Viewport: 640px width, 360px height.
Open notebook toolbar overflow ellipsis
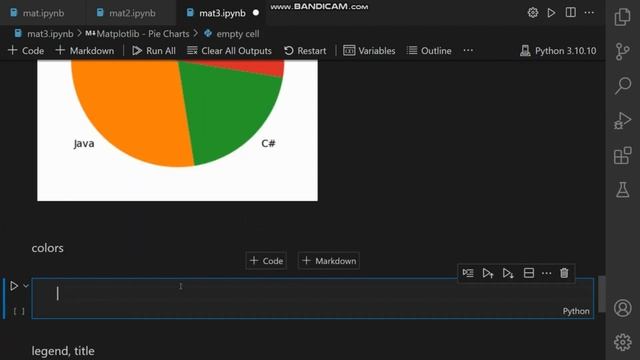tap(468, 50)
